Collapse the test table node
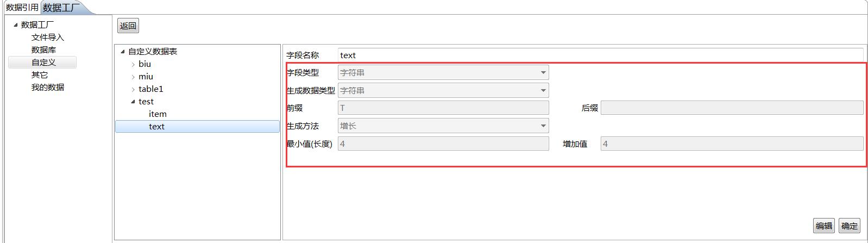This screenshot has width=868, height=243. (x=133, y=102)
